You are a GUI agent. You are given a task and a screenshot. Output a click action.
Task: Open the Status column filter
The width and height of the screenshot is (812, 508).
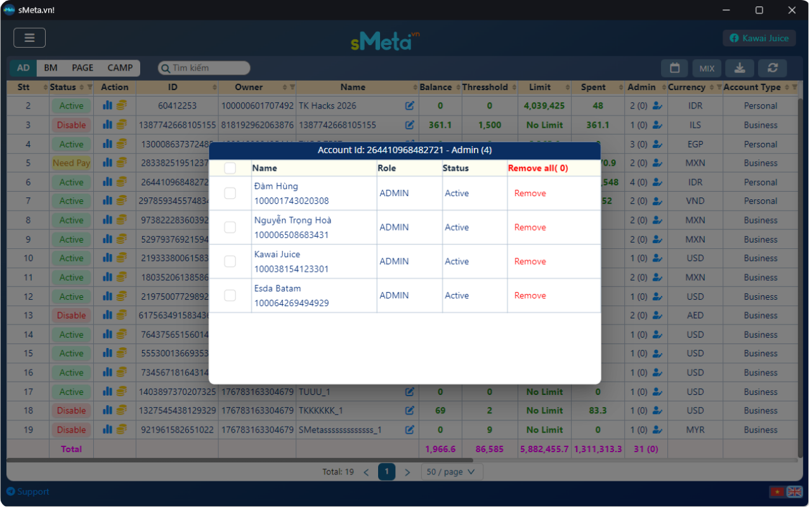coord(90,87)
